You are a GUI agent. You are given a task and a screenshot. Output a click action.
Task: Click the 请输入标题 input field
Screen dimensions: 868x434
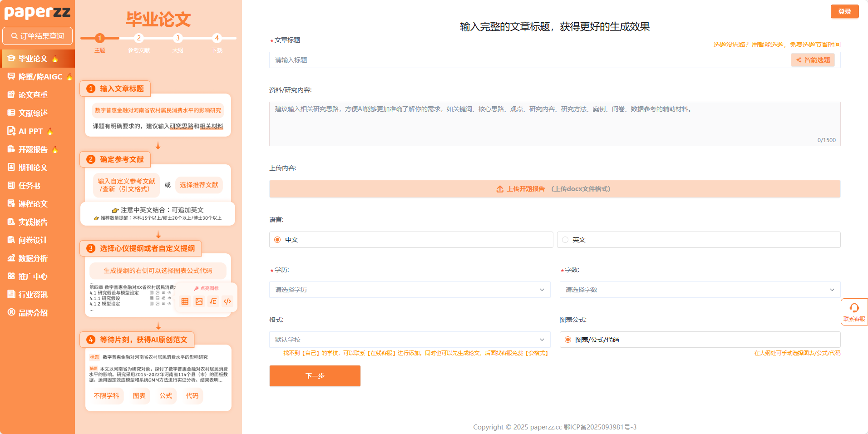[x=529, y=60]
